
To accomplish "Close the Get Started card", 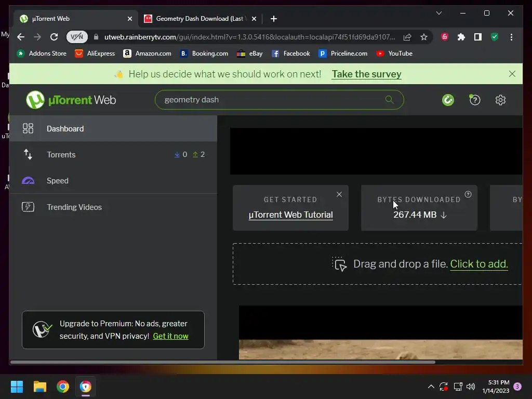I will coord(339,194).
